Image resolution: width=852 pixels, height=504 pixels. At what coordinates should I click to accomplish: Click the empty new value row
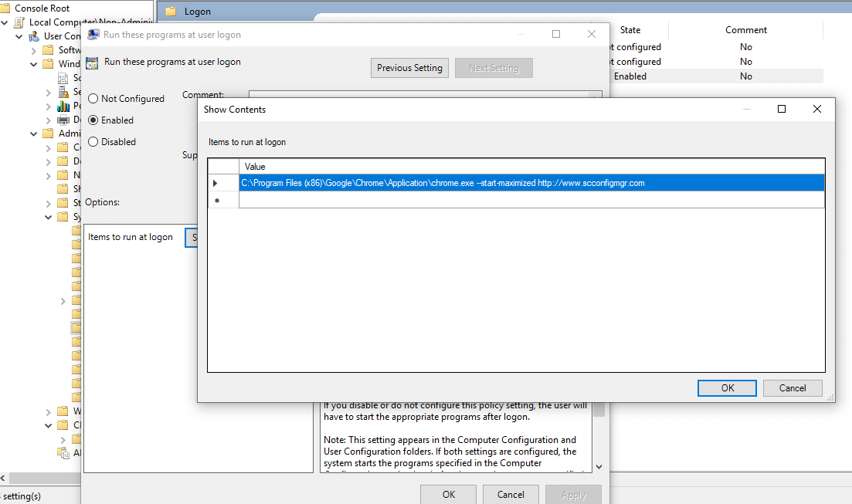(531, 200)
